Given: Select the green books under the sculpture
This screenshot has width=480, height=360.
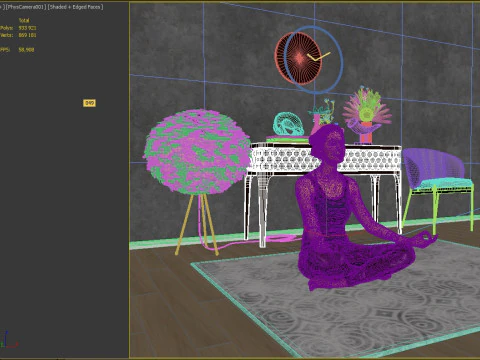Looking at the screenshot, I should pos(287,140).
